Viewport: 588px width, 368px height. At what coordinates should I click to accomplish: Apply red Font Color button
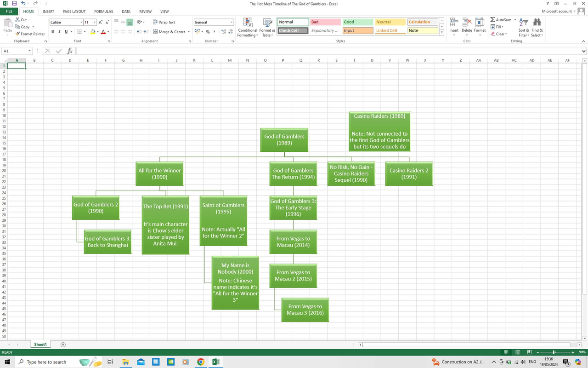[103, 32]
